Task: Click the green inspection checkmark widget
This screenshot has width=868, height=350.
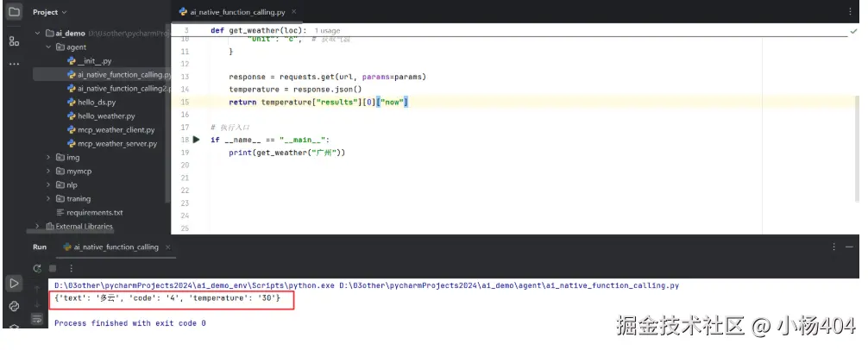Action: (853, 32)
